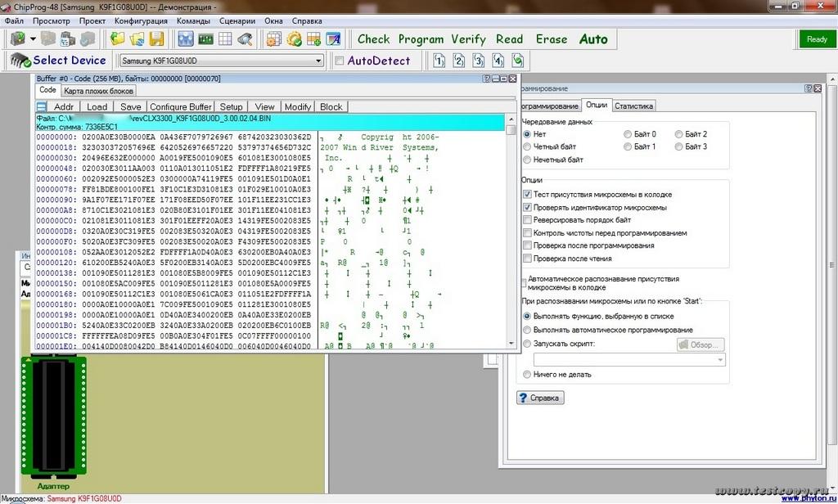
Task: Click the script editor icon with letter A
Action: [333, 39]
